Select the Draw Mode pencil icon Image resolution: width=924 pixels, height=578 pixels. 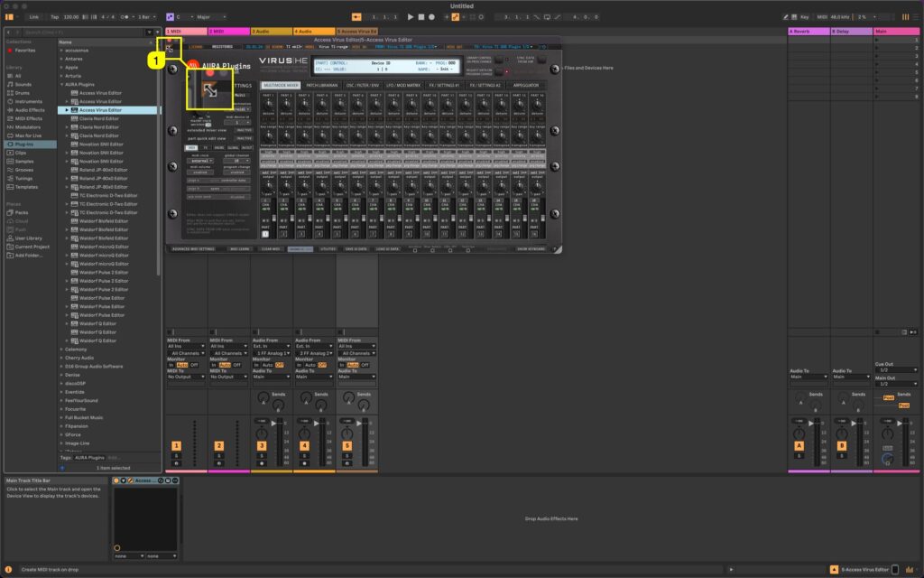786,16
